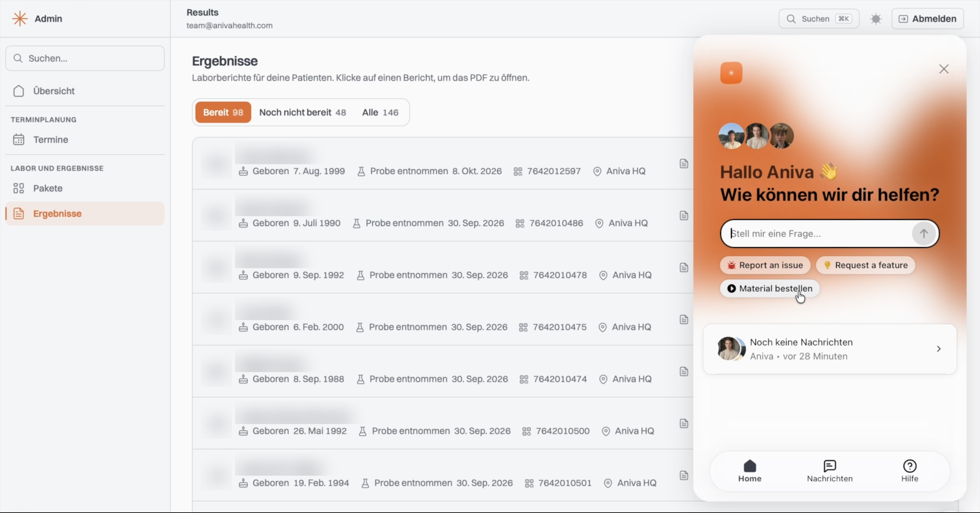This screenshot has width=980, height=513.
Task: Click birth date 19. Feb. 1994
Action: [x=321, y=483]
